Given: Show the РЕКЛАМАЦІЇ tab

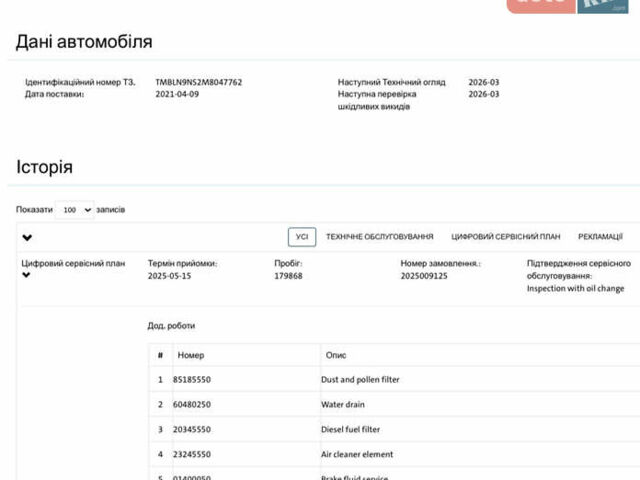Looking at the screenshot, I should click(x=600, y=237).
